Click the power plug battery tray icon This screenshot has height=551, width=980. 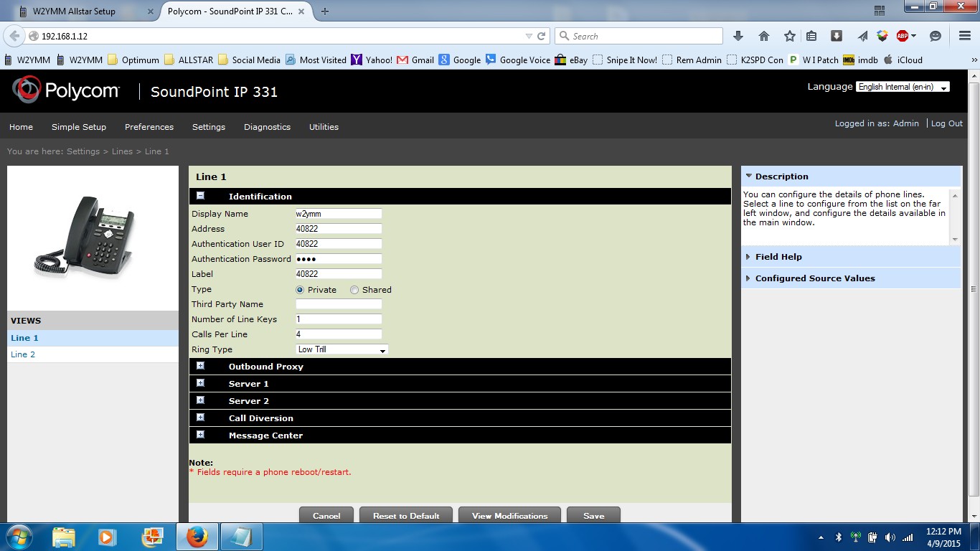(873, 537)
